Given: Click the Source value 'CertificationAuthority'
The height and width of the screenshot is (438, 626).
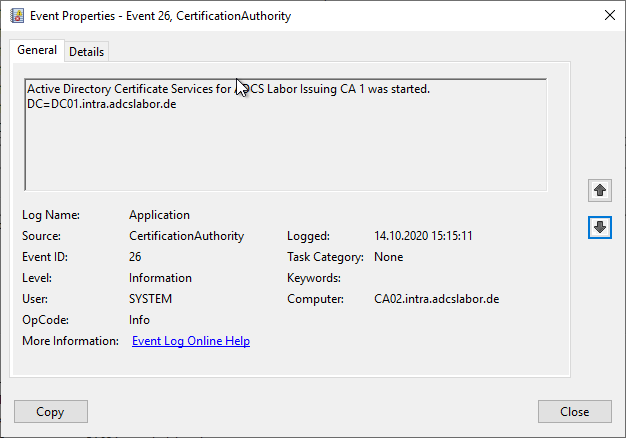Looking at the screenshot, I should pos(186,236).
